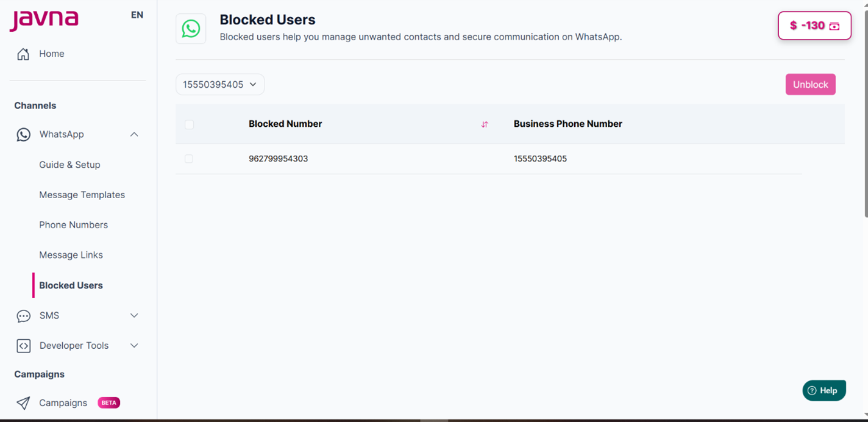The image size is (868, 422).
Task: Click the wallet icon in balance badge
Action: click(x=834, y=26)
